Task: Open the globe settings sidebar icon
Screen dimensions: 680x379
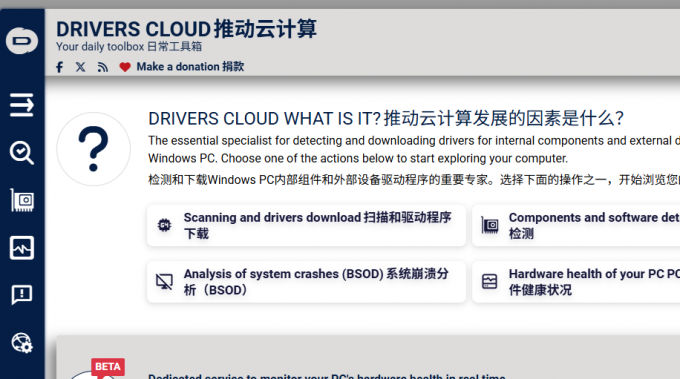Action: [22, 343]
